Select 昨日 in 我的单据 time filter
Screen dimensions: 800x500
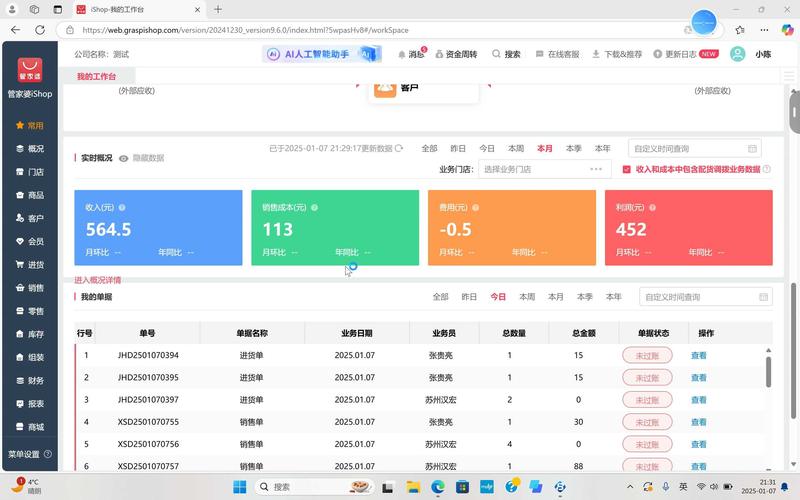pos(469,297)
